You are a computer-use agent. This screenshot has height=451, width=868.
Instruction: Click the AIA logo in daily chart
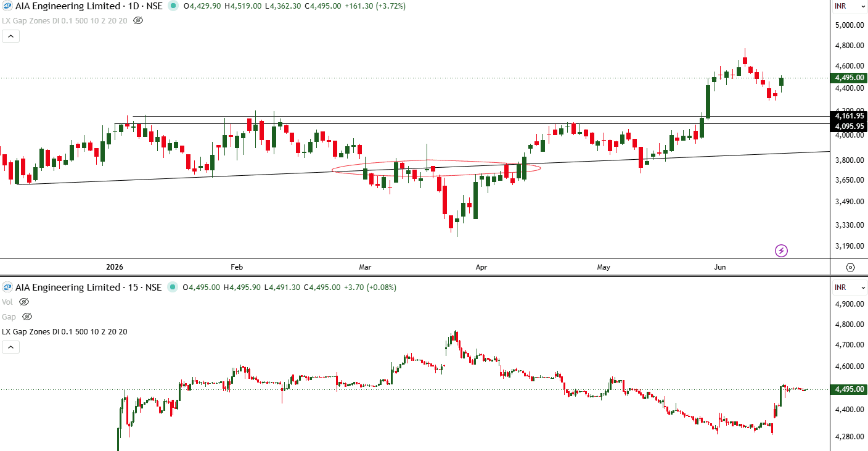point(7,6)
